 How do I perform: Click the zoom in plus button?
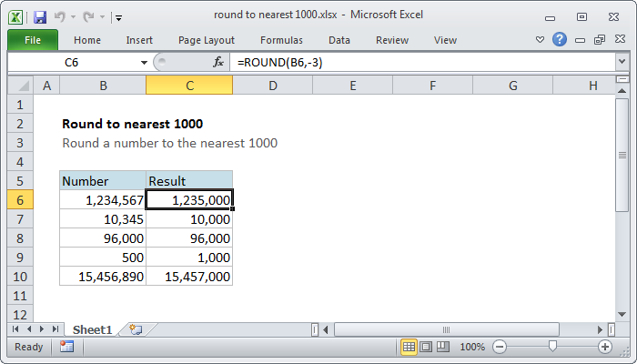point(604,347)
